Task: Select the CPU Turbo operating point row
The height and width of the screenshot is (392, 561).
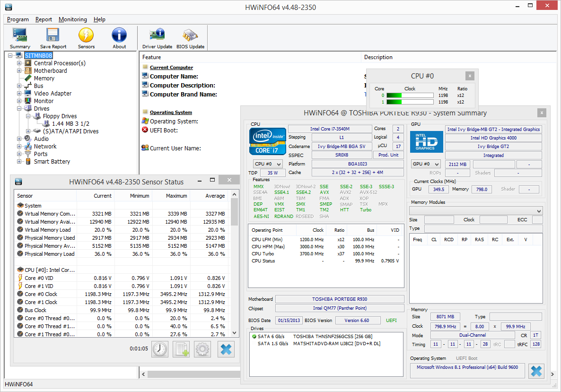Action: (x=325, y=253)
